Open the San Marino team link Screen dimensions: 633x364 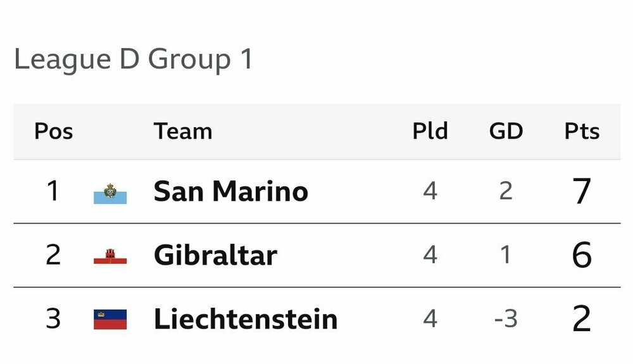pos(230,191)
